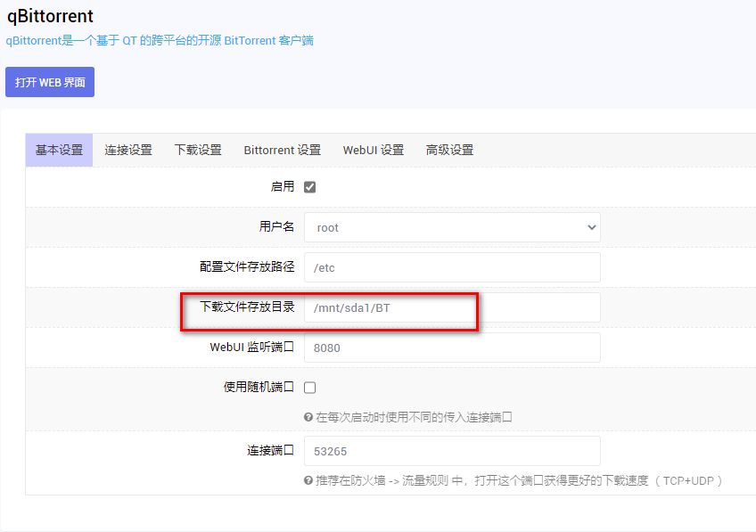Click the 下载文件存放目录 label

[x=247, y=307]
